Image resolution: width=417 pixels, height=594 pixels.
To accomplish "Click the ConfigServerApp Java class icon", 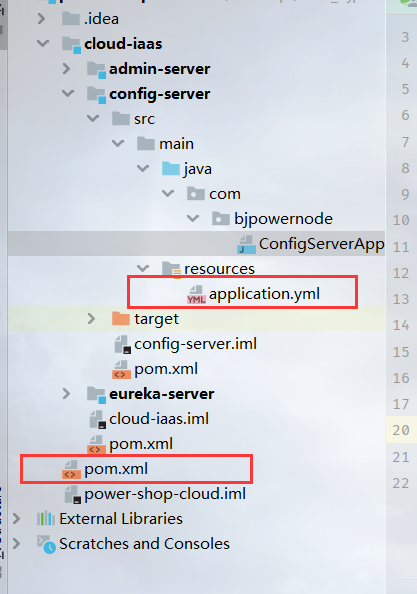I will [246, 244].
